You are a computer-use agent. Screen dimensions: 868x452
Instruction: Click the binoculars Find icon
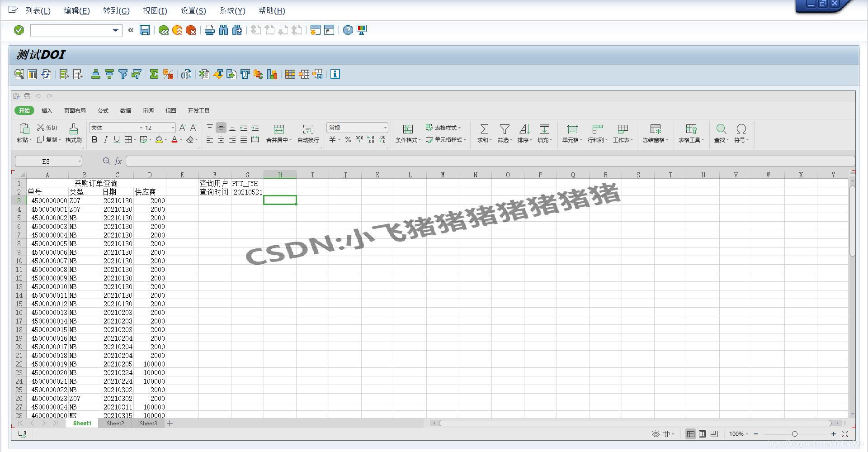coord(223,30)
